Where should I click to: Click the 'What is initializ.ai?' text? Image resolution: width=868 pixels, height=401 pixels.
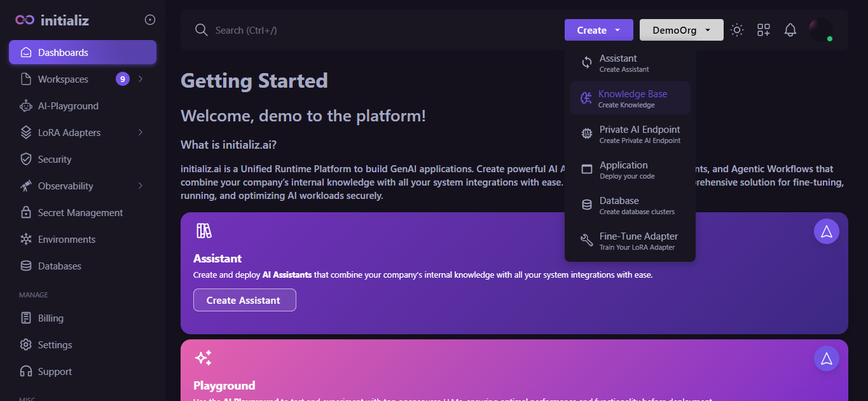pyautogui.click(x=229, y=144)
